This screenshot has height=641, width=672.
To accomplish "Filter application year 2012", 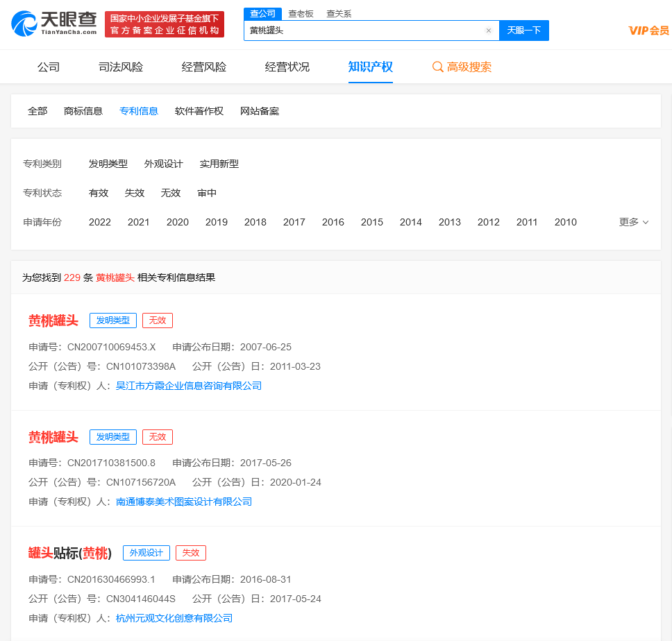I will click(489, 222).
